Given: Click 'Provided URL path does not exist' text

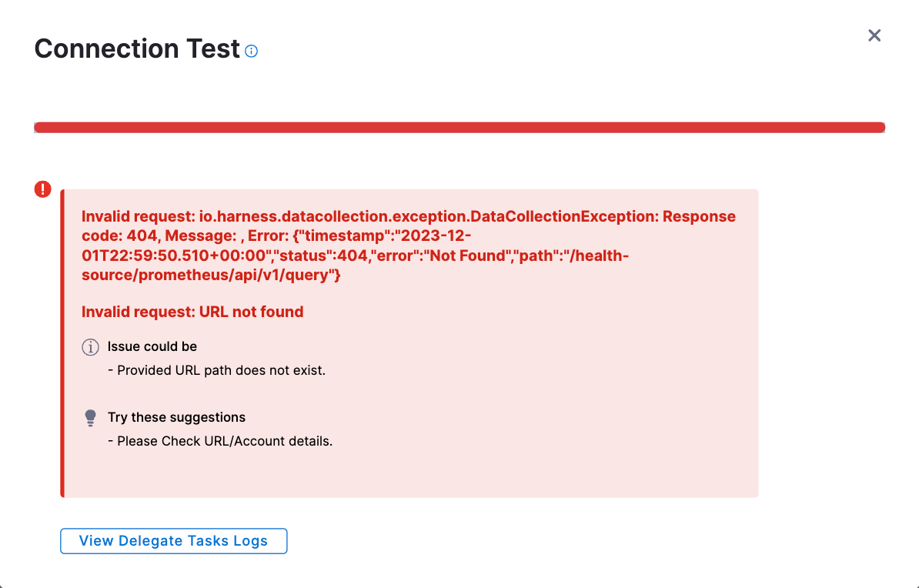Looking at the screenshot, I should pos(221,370).
